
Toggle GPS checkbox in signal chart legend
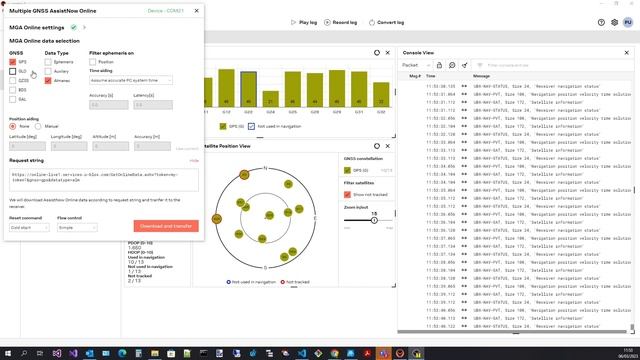tap(223, 126)
